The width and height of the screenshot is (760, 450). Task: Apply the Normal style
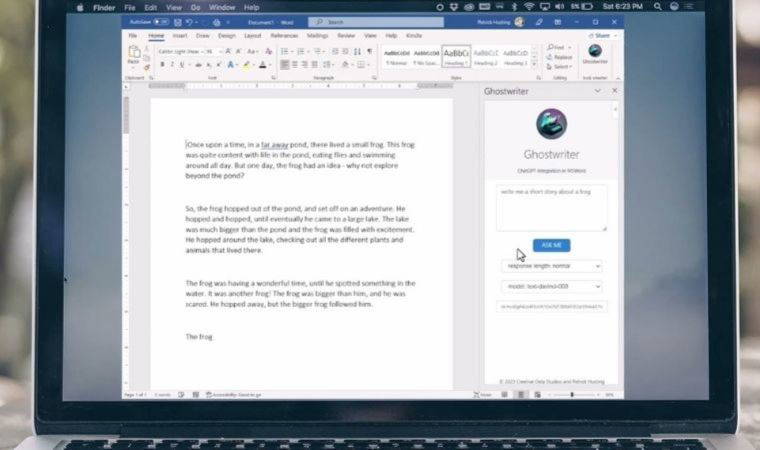coord(396,57)
